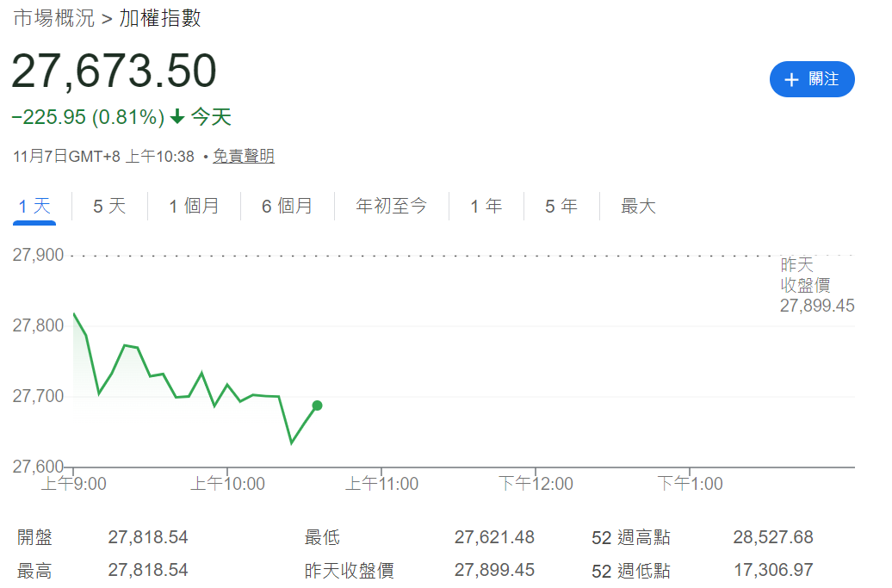The height and width of the screenshot is (588, 892).
Task: Select the 5年 time range
Action: 561,206
